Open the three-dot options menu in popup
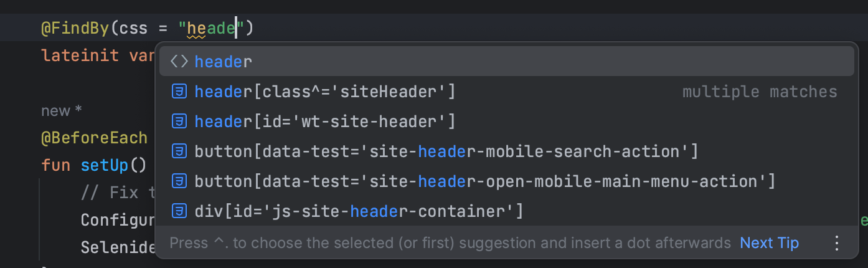The image size is (868, 268). click(837, 242)
